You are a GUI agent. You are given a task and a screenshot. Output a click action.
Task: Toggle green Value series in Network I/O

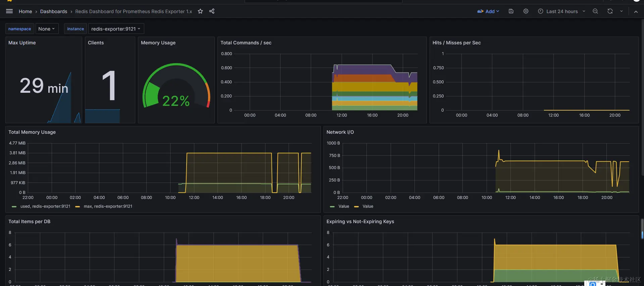coord(340,206)
